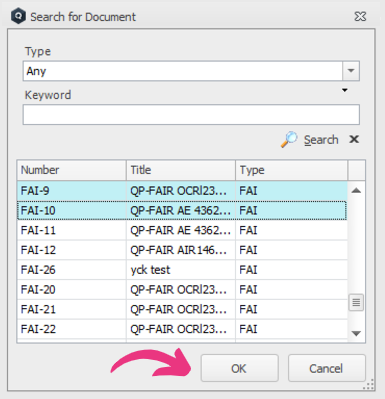Open the Type dropdown arrow
This screenshot has height=399, width=385.
coord(351,71)
